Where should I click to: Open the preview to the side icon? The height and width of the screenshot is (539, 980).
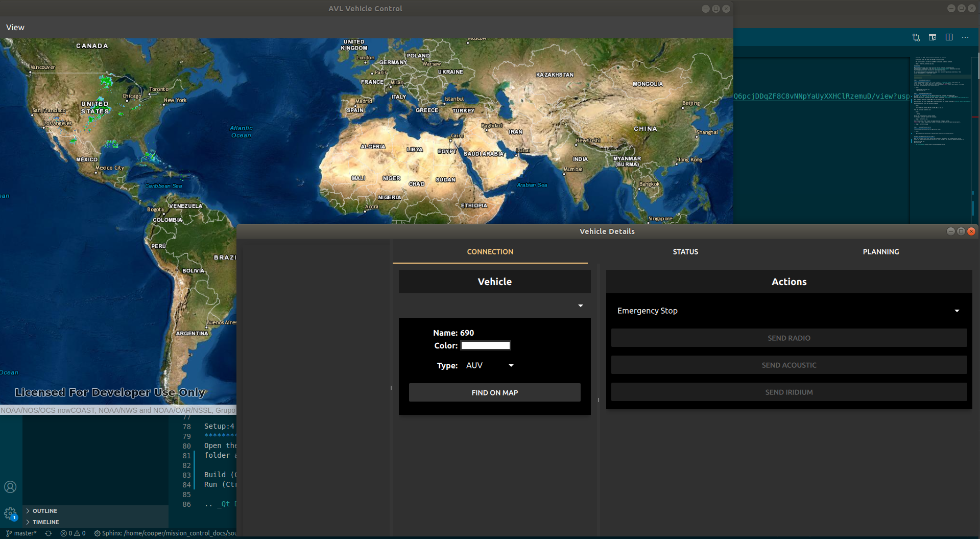933,37
